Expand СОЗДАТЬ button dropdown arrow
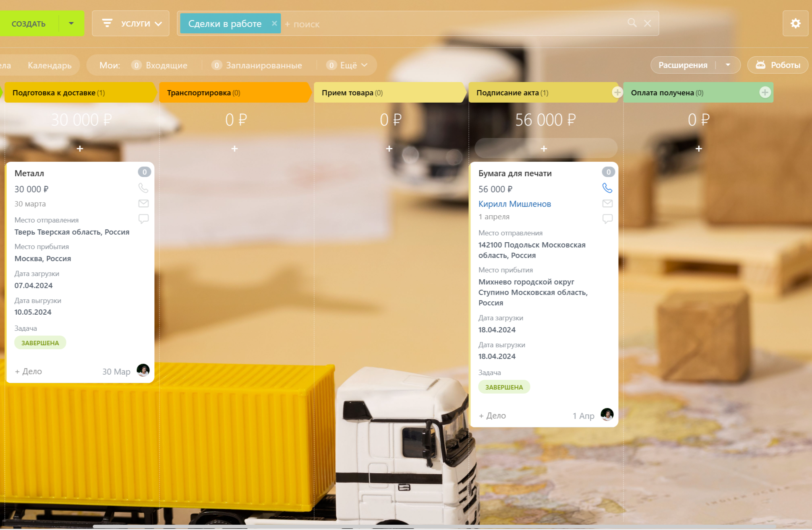Image resolution: width=812 pixels, height=530 pixels. point(71,23)
